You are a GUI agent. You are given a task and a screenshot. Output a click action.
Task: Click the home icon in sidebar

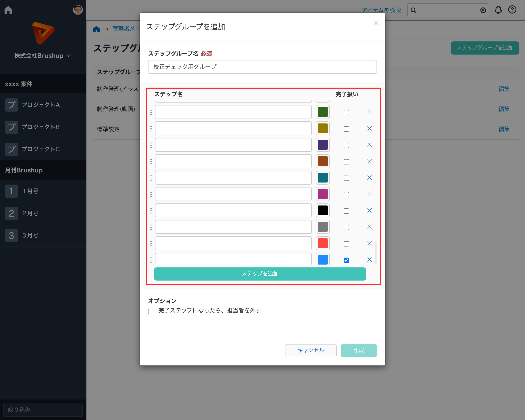pos(8,10)
